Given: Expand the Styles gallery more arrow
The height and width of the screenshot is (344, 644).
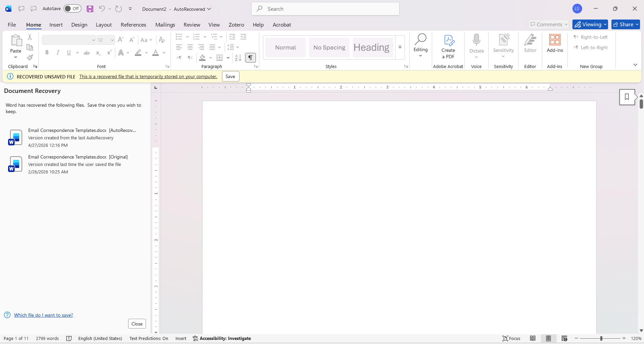Looking at the screenshot, I should point(400,47).
